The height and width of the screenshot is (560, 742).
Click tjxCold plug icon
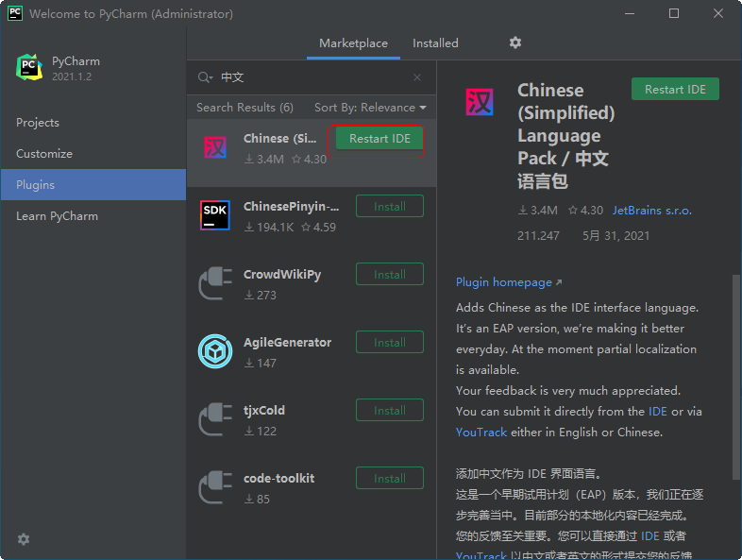click(215, 419)
